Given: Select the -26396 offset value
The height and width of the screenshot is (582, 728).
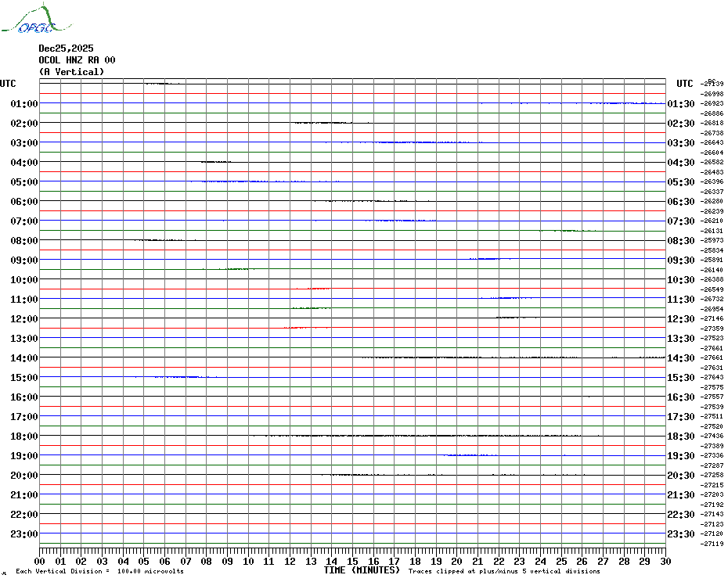Looking at the screenshot, I should click(712, 181).
